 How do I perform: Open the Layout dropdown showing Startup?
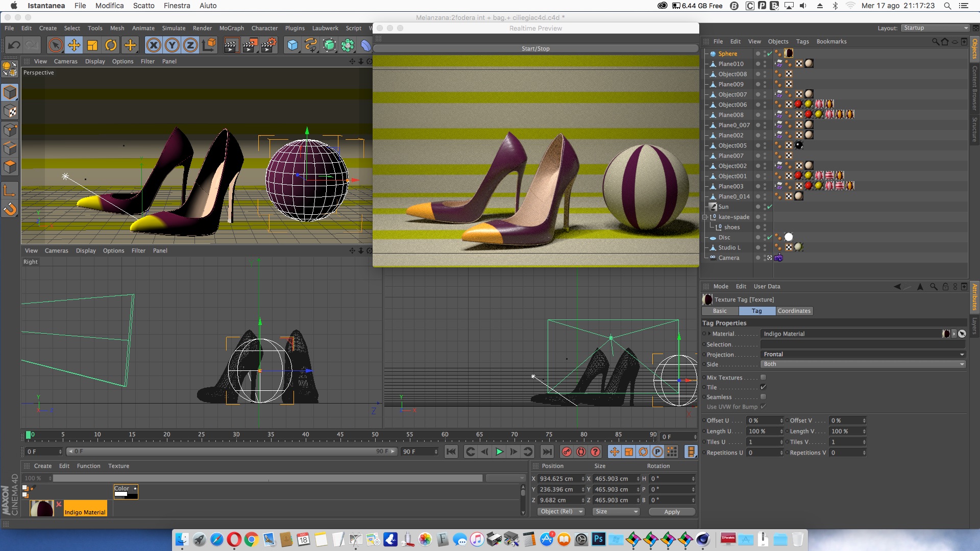coord(935,28)
